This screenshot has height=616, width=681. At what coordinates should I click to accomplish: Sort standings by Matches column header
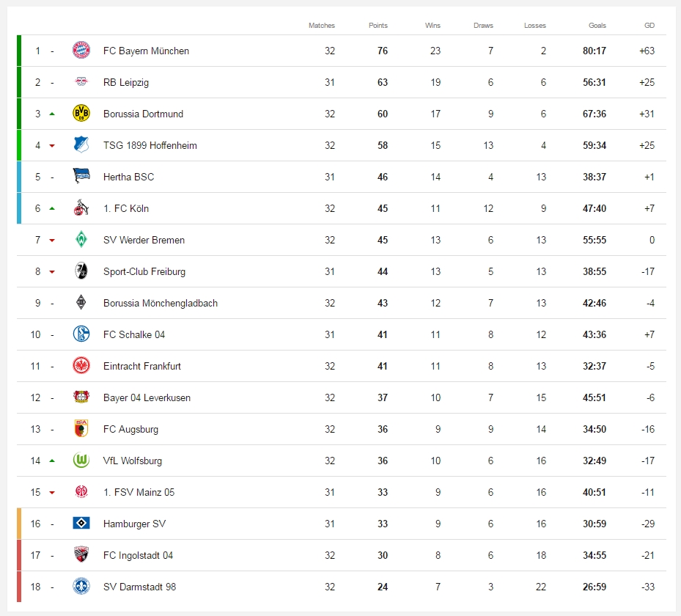[x=322, y=26]
